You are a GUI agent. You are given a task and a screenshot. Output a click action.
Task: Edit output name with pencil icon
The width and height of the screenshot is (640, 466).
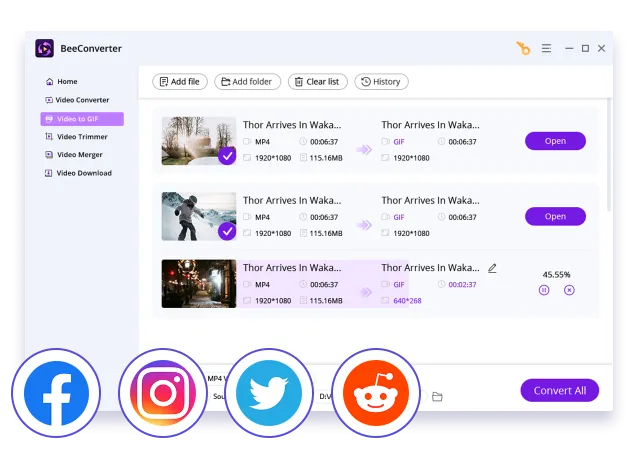click(492, 268)
